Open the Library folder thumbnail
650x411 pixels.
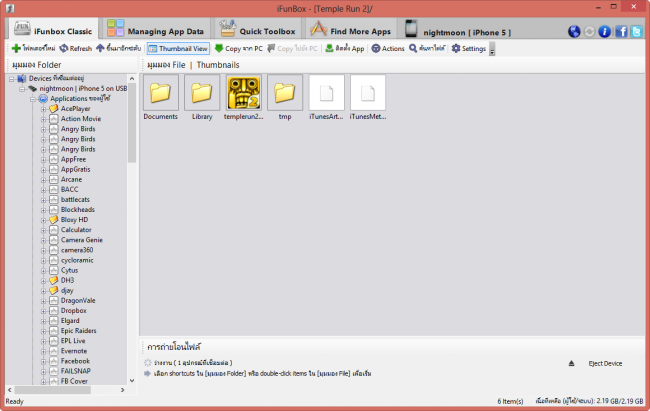click(202, 98)
